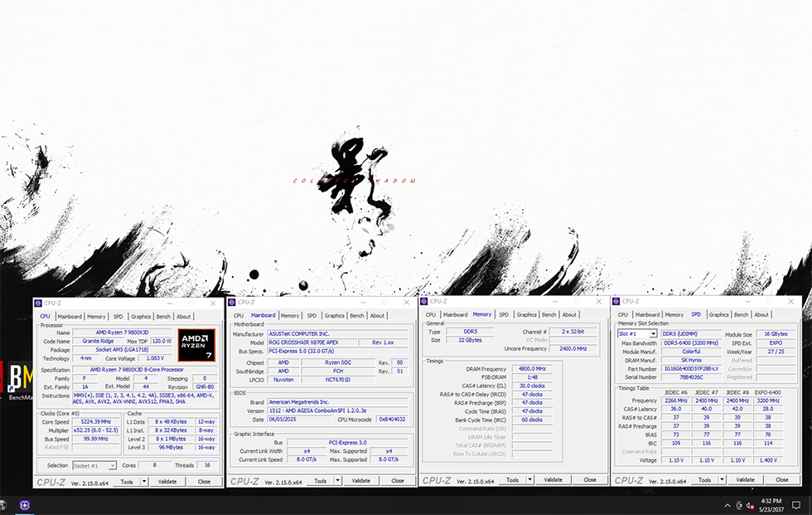Click the memory Size value '32 GBytes'
This screenshot has width=812, height=515.
[471, 340]
